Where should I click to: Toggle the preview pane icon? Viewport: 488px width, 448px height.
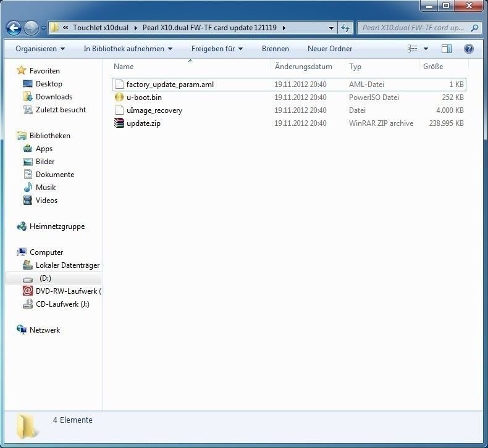click(446, 49)
